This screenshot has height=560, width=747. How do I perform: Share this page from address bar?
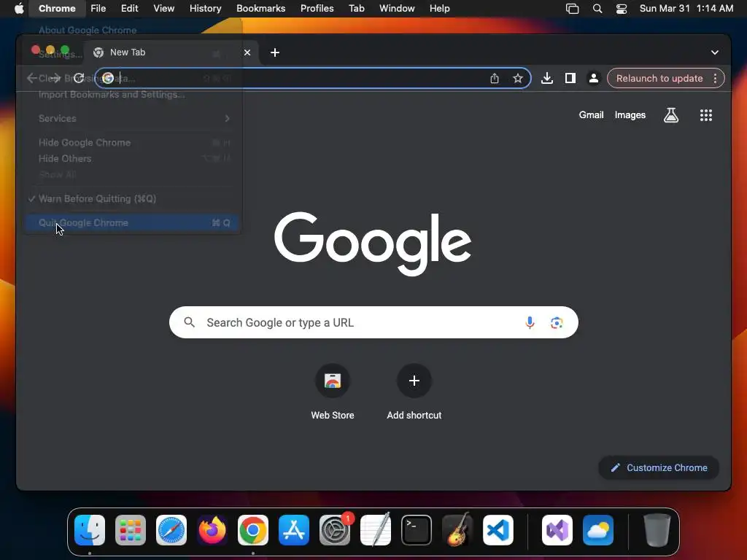coord(495,78)
